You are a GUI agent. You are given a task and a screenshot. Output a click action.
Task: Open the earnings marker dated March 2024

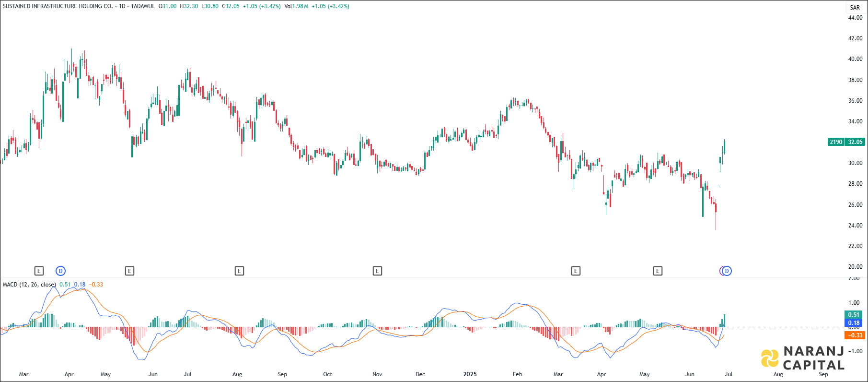click(39, 271)
